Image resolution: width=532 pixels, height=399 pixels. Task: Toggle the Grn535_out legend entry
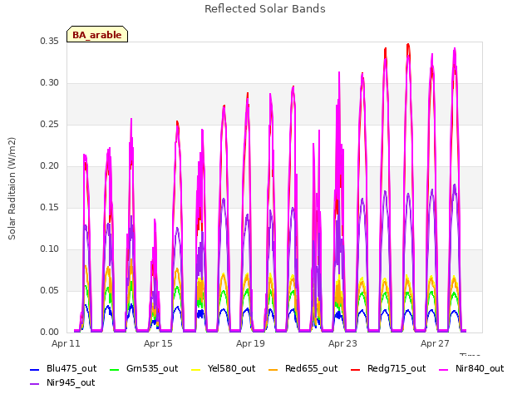pyautogui.click(x=144, y=368)
